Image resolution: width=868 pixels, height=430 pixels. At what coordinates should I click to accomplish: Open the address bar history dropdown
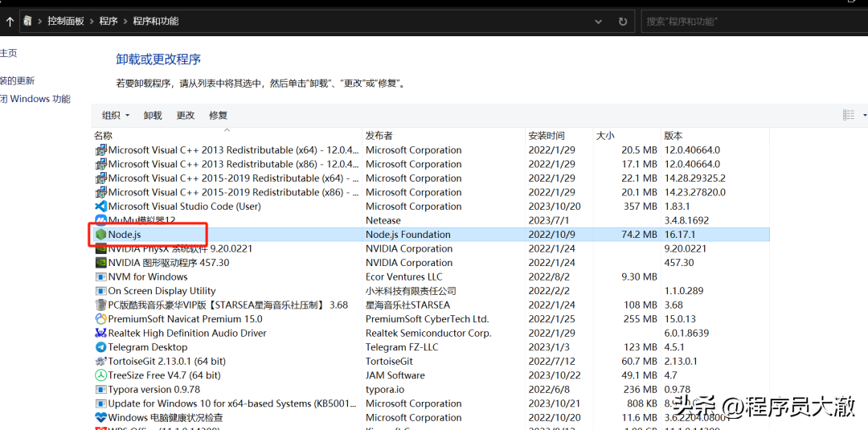click(x=599, y=22)
